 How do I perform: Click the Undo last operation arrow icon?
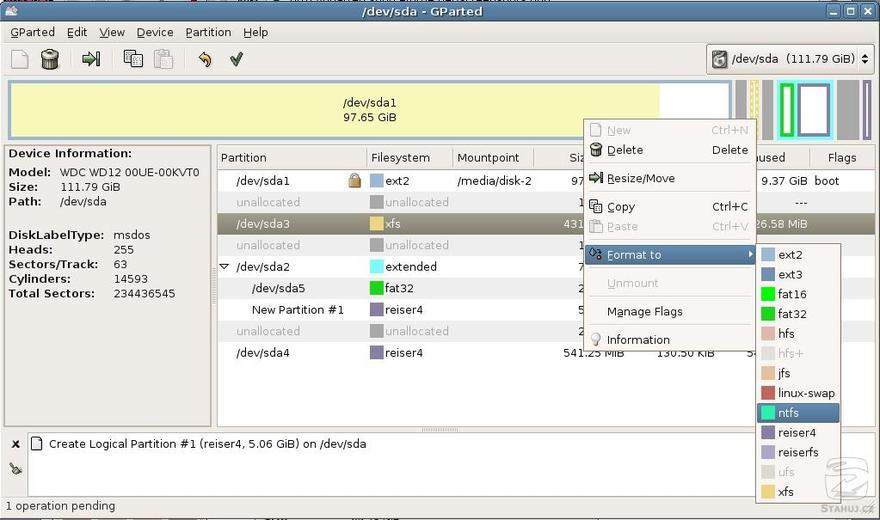205,60
